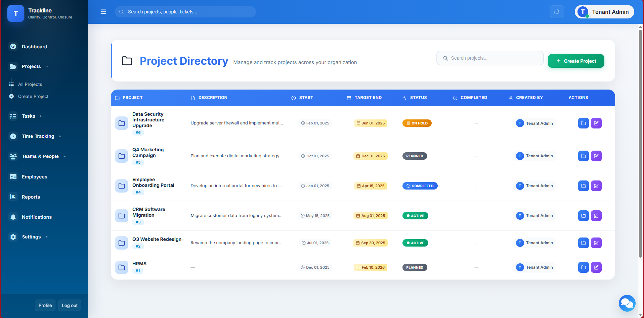
Task: Click the Log out button
Action: (70, 305)
